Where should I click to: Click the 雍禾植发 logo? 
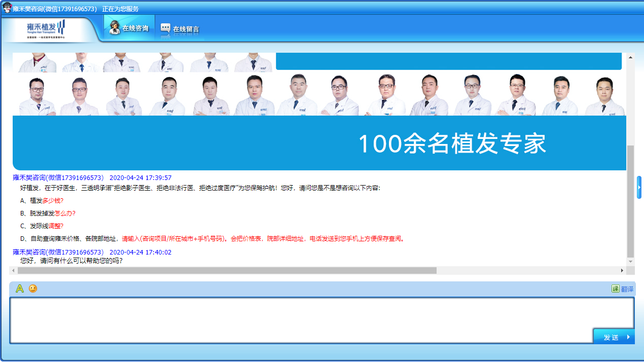(47, 29)
